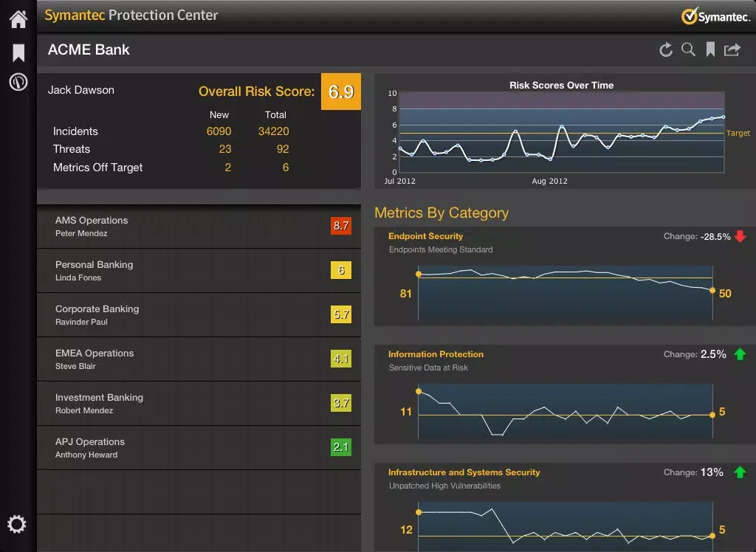Screen dimensions: 756x552
Task: Bookmark this dashboard via header bookmark icon
Action: click(x=710, y=49)
